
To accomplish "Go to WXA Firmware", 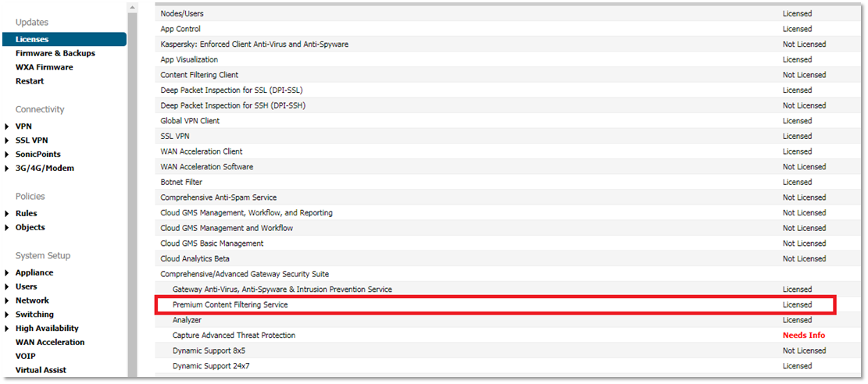I will coord(45,67).
